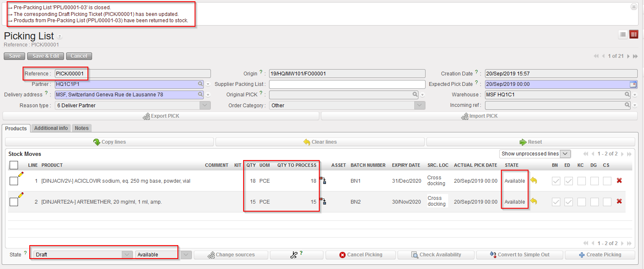The width and height of the screenshot is (644, 269).
Task: Open calendar picker for Expected Pick Date
Action: coord(633,84)
